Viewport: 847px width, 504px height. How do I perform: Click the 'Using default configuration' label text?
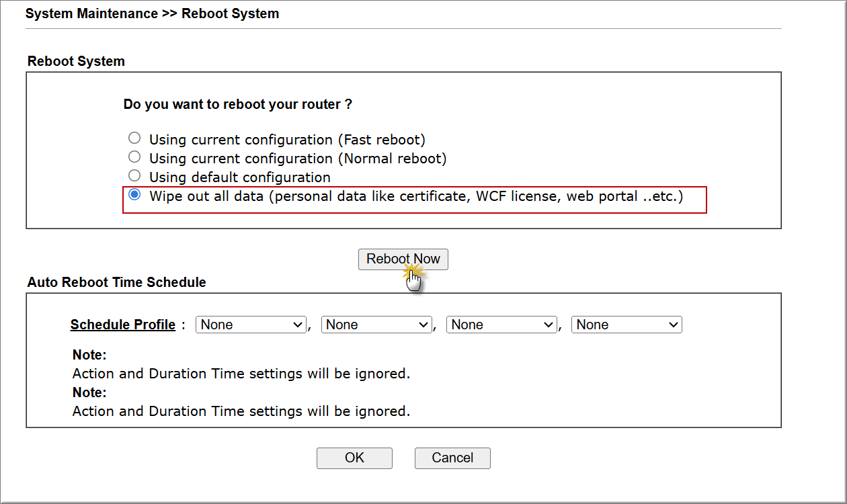(239, 177)
